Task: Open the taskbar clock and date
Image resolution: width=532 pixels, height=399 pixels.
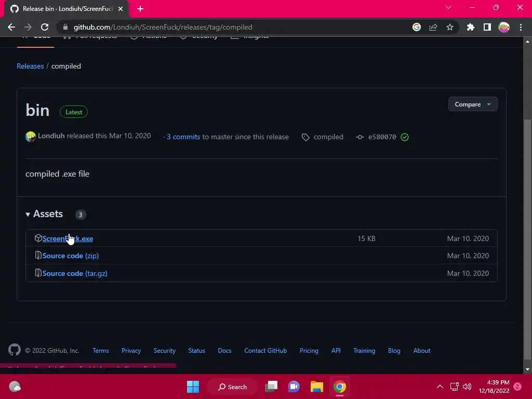Action: [494, 387]
